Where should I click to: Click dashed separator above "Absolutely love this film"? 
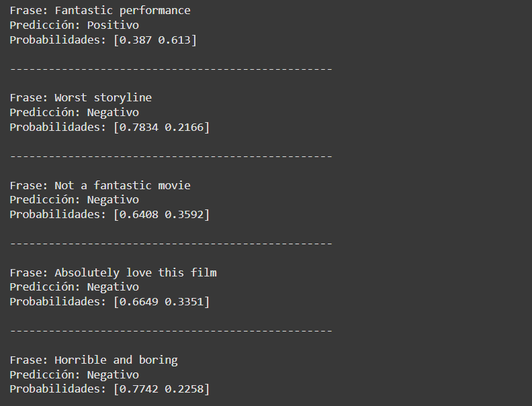pyautogui.click(x=171, y=244)
